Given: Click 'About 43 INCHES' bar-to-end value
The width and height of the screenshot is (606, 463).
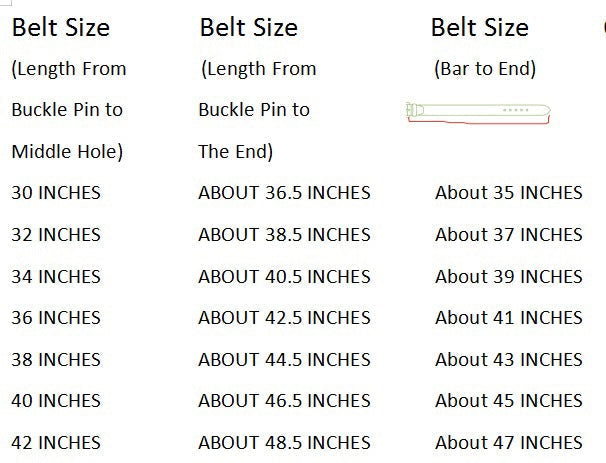Looking at the screenshot, I should (508, 359).
